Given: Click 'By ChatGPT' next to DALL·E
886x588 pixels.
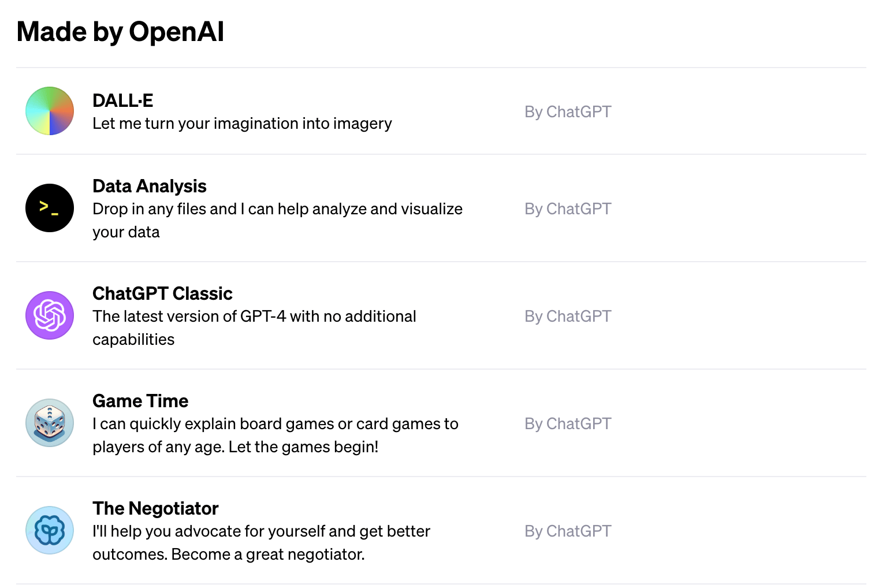Looking at the screenshot, I should pos(568,111).
